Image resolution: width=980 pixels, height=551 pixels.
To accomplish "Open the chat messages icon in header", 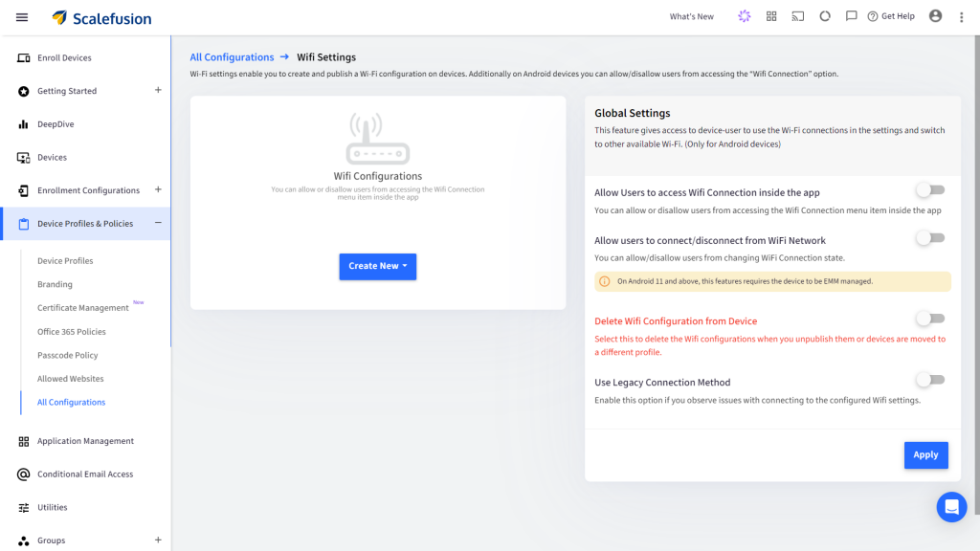I will click(851, 16).
